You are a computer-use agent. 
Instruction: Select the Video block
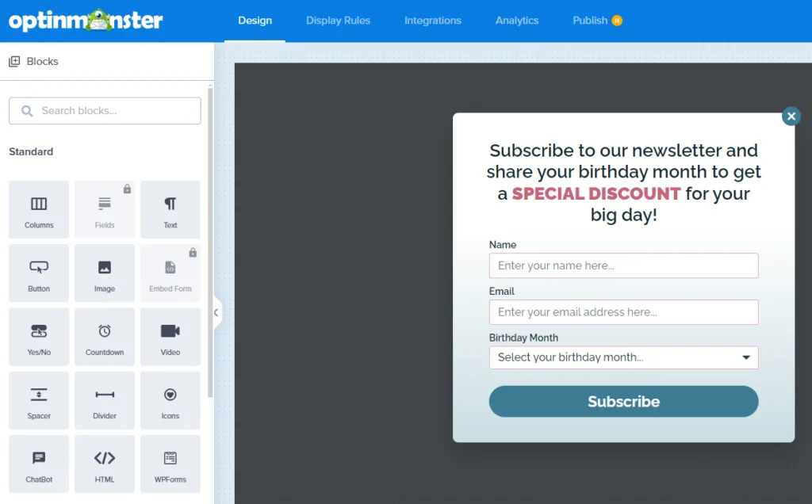coord(170,337)
